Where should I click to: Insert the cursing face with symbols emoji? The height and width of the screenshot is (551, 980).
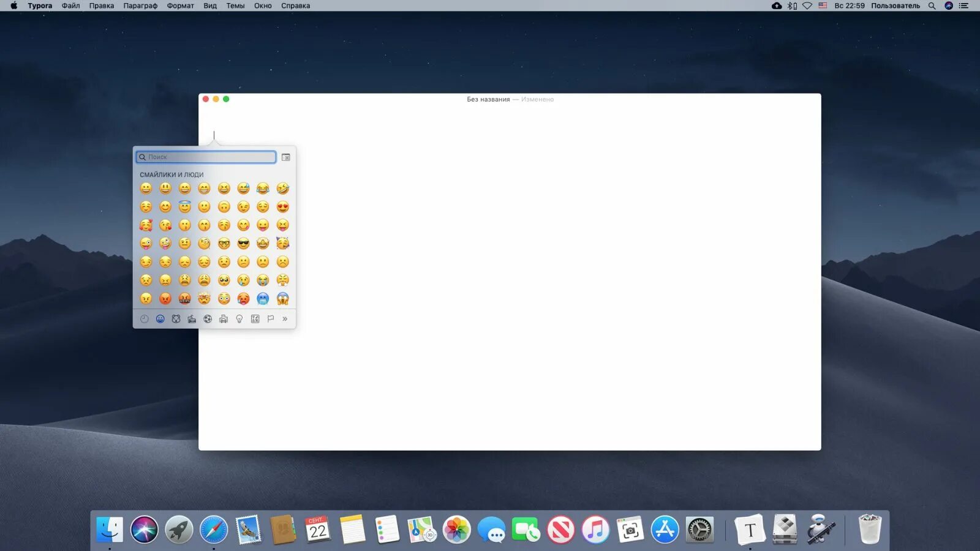pyautogui.click(x=185, y=299)
